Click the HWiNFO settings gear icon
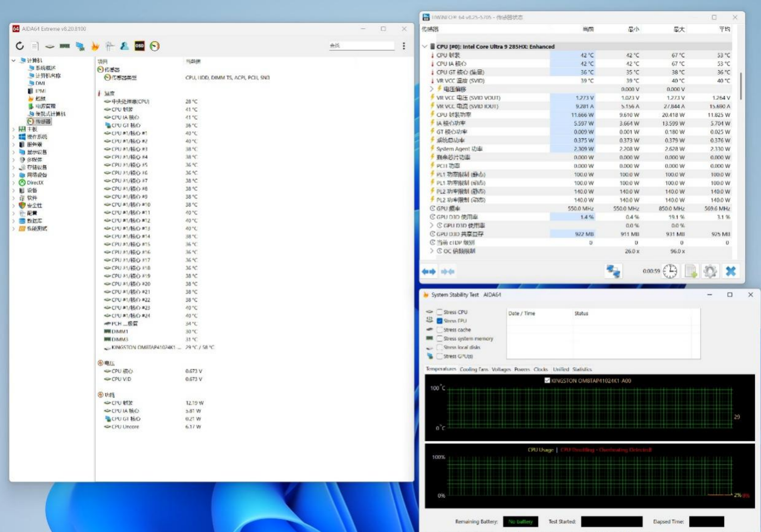 point(710,271)
